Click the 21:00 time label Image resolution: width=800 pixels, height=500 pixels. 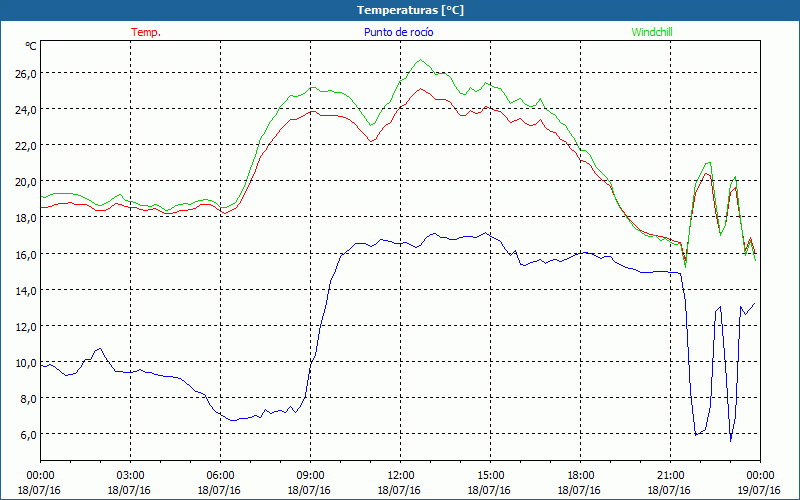669,476
